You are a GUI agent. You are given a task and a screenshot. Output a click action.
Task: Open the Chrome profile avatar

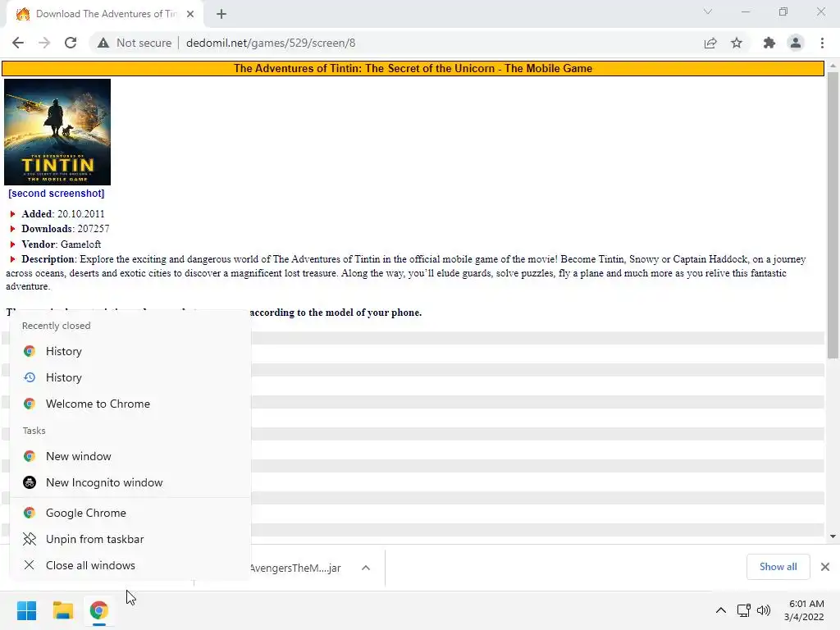tap(796, 43)
